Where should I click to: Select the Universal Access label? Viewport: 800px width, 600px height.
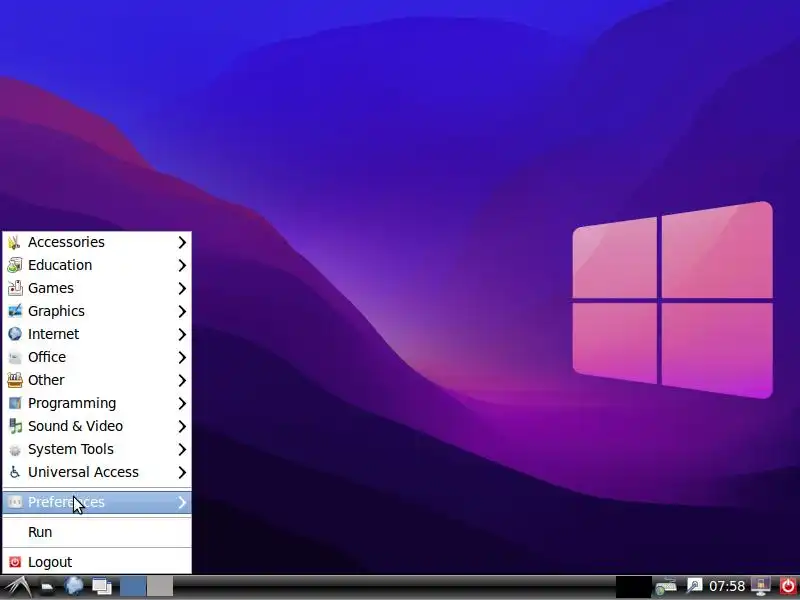coord(83,472)
